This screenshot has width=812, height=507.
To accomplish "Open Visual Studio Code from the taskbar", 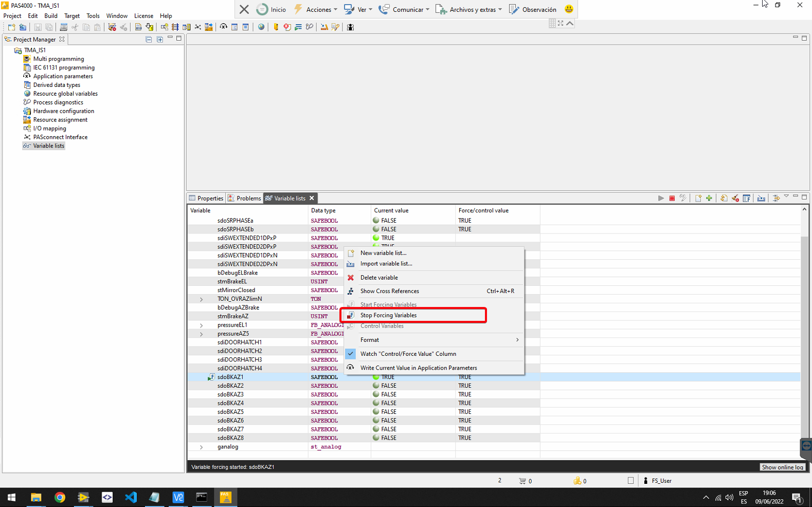I will [x=131, y=497].
